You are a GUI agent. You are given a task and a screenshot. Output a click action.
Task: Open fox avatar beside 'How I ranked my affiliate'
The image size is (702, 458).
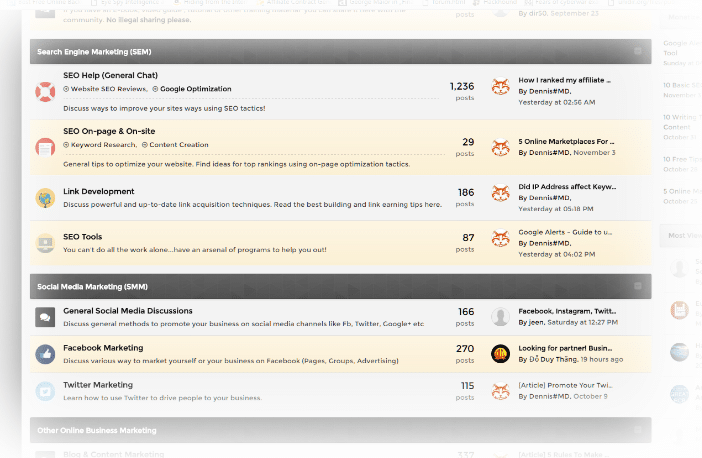(x=501, y=86)
